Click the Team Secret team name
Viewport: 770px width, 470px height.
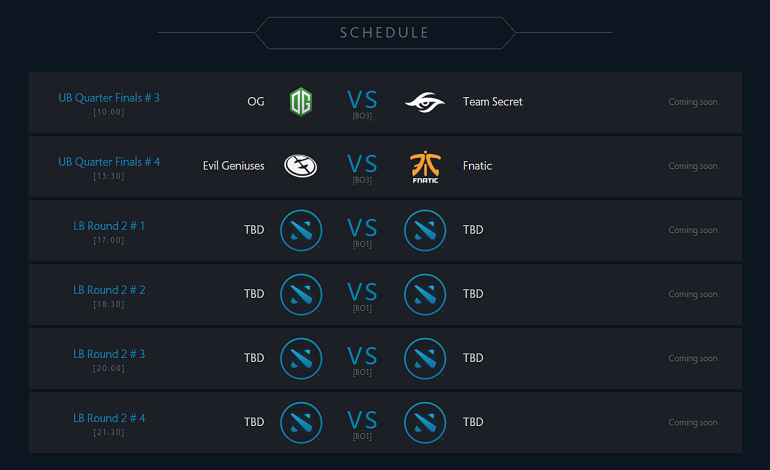493,102
